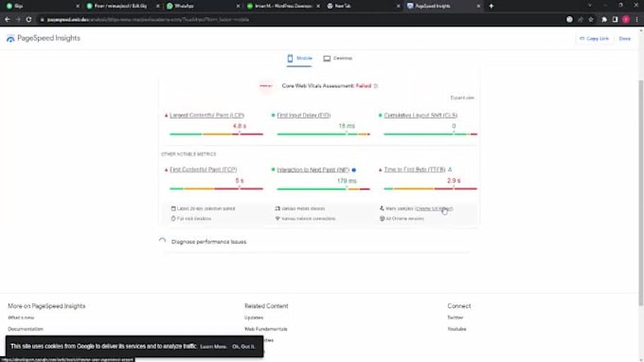This screenshot has height=362, width=644.
Task: Open Interaction to Next Paint (INP) link
Action: click(313, 170)
